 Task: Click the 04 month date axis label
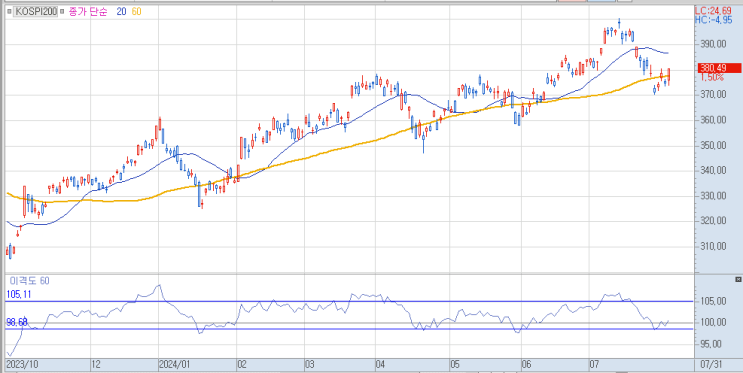(381, 365)
